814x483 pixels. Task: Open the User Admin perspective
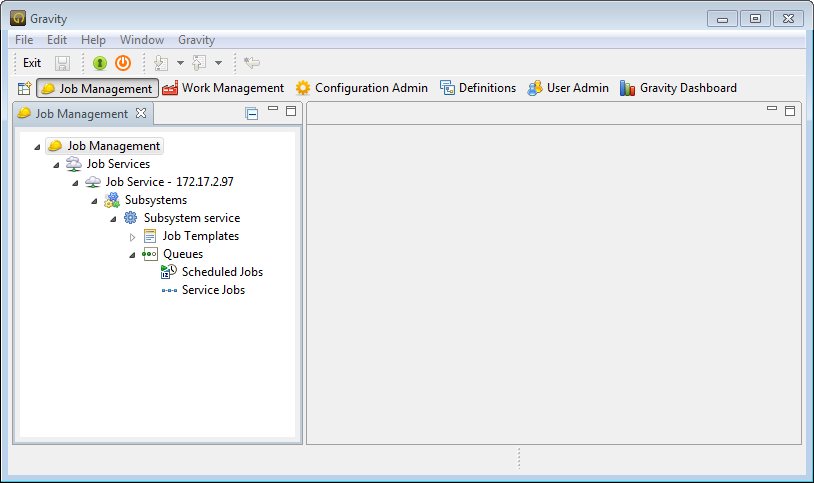568,88
